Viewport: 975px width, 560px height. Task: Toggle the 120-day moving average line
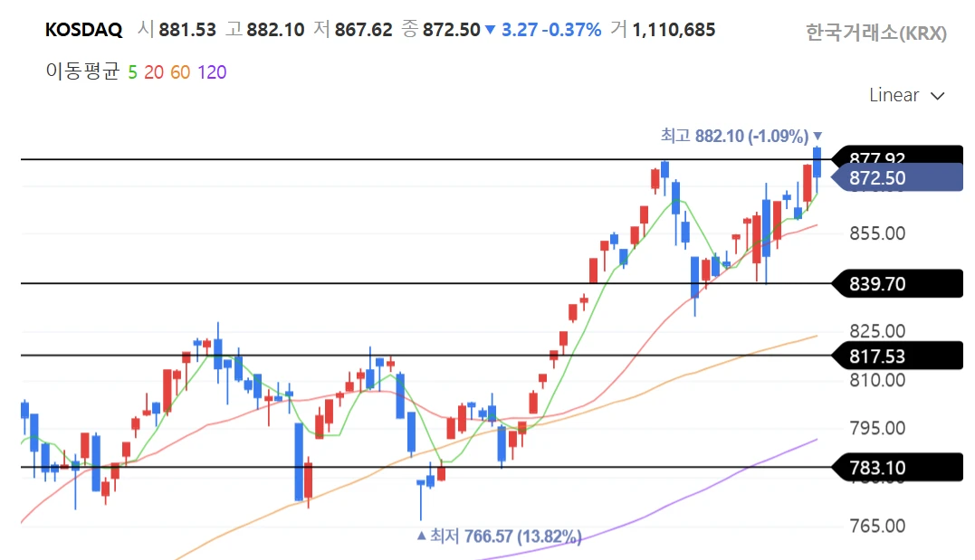212,72
